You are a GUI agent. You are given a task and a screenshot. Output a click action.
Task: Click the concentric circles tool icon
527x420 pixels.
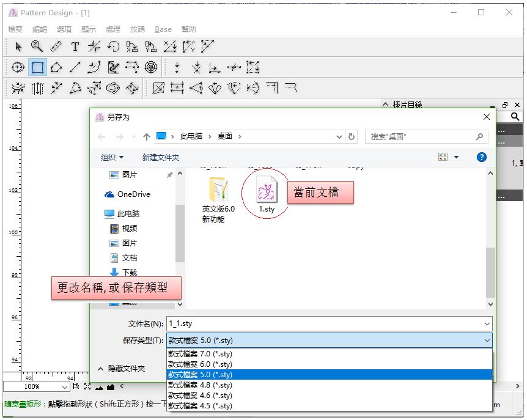point(151,67)
